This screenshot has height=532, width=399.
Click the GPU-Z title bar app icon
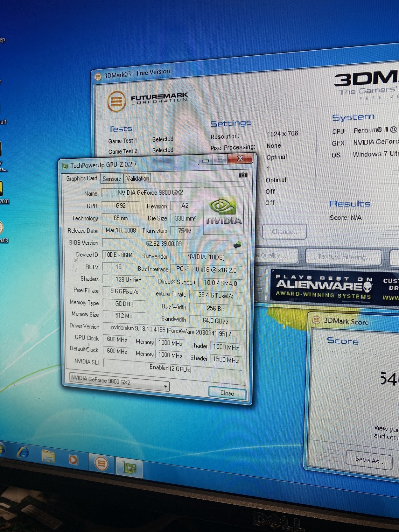tap(65, 166)
